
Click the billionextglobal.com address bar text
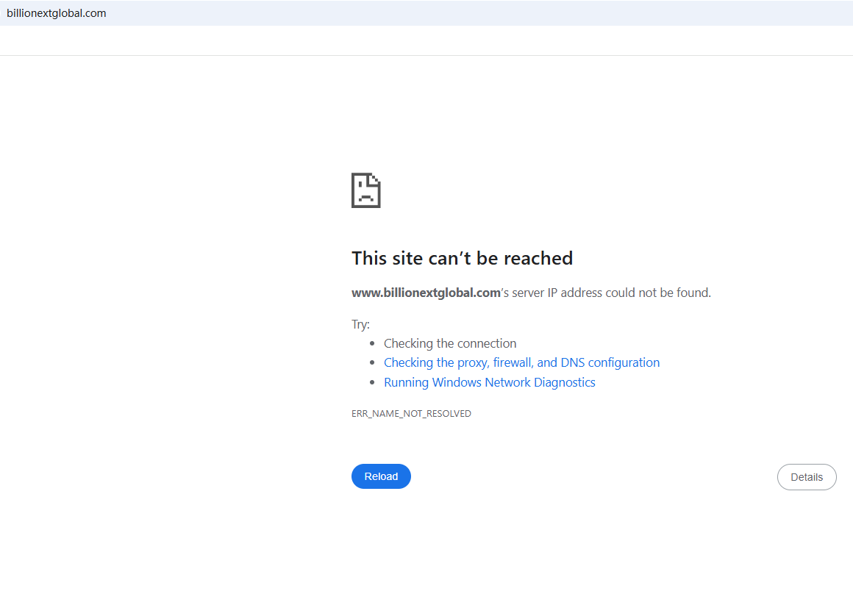point(57,13)
